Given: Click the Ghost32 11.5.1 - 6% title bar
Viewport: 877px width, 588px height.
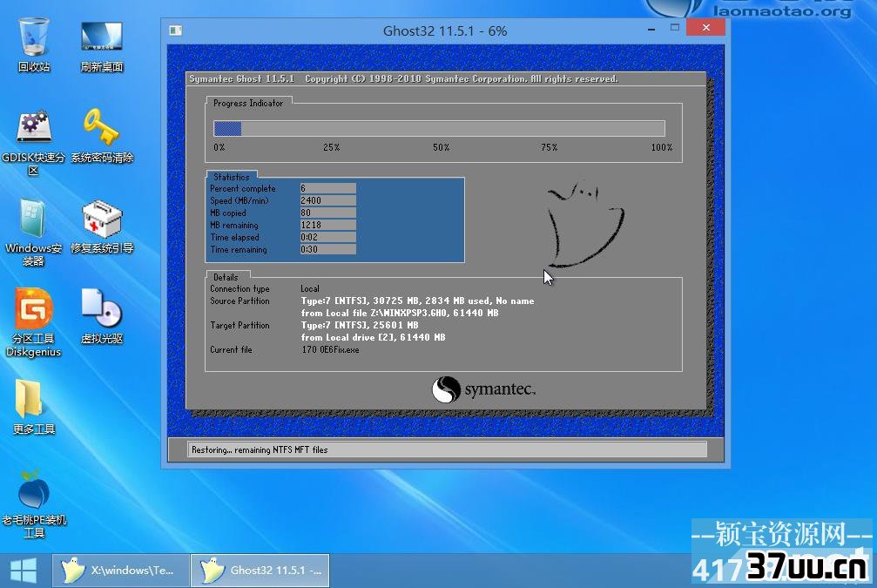Looking at the screenshot, I should pos(445,30).
